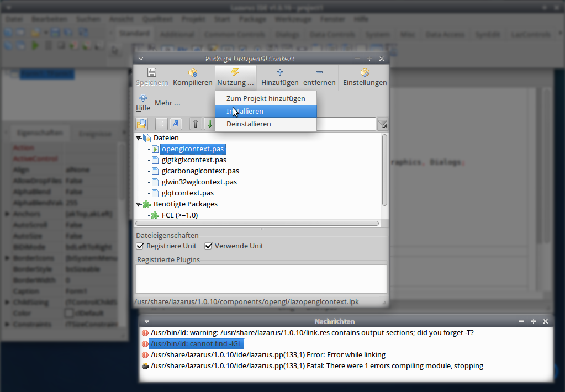Select glqtcontext.pas in the tree
Screen dimensions: 565x392
tap(188, 193)
